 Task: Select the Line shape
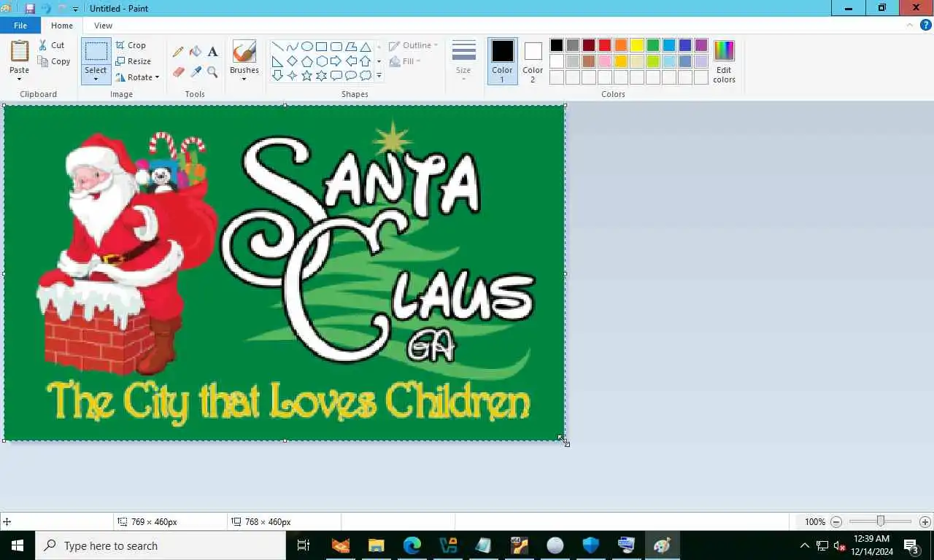(x=277, y=47)
